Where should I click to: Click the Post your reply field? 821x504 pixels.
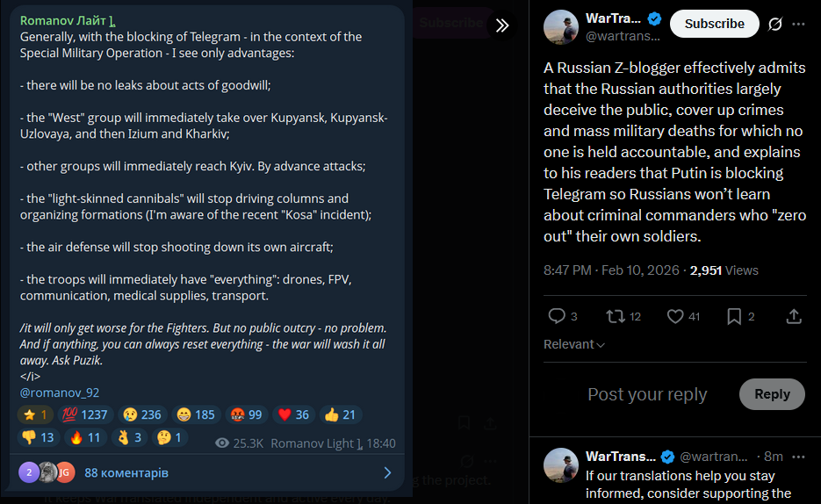pyautogui.click(x=647, y=394)
